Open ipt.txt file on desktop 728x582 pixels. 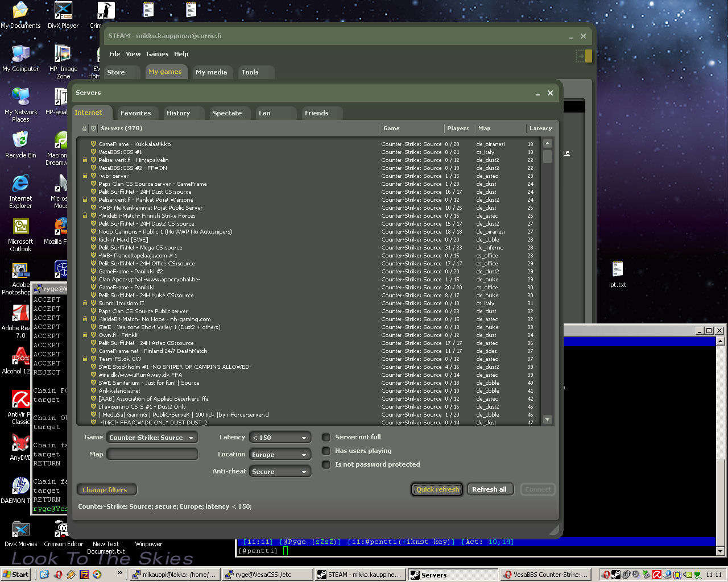click(x=618, y=275)
